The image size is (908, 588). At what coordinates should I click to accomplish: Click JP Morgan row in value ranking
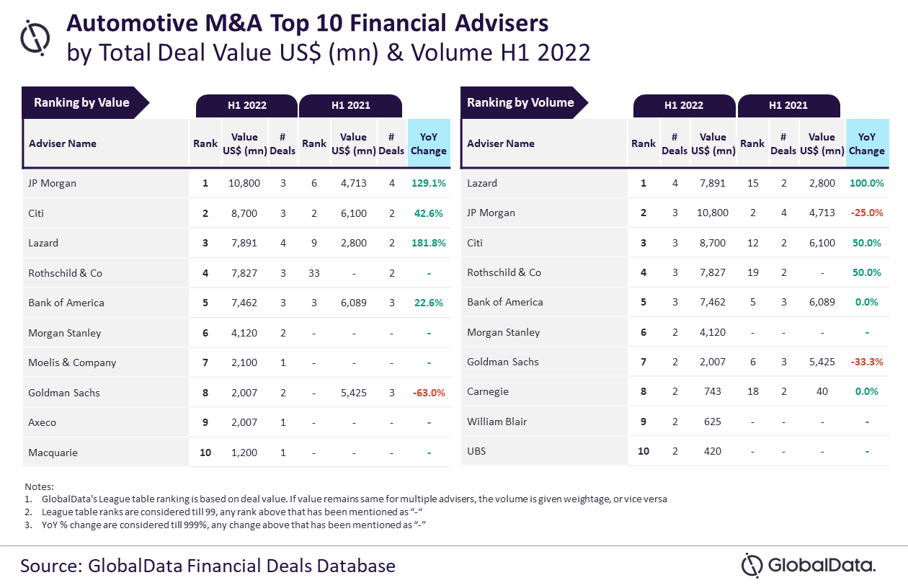(x=237, y=183)
